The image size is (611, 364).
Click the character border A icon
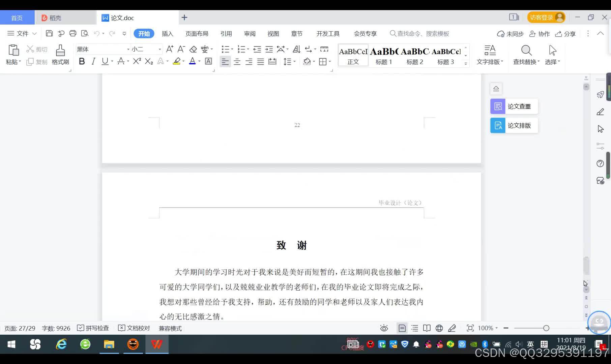coord(208,61)
